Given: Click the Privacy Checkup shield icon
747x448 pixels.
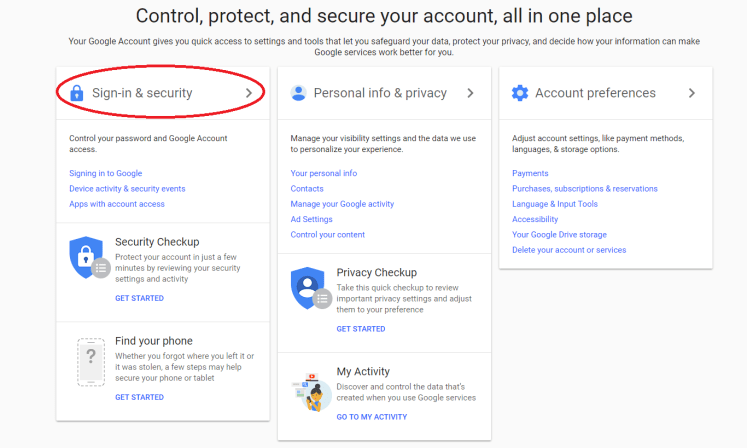Looking at the screenshot, I should 307,288.
